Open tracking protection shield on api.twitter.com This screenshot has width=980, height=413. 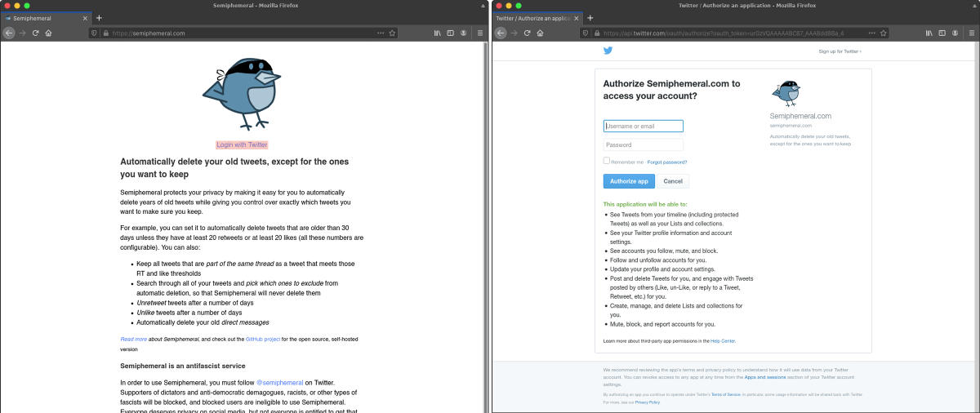point(586,33)
